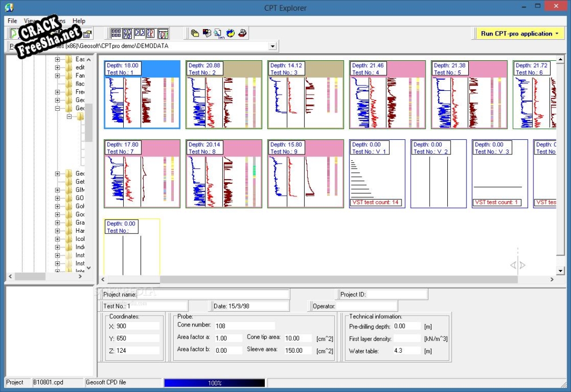Open the Run CPT-pro application dropdown

click(556, 33)
